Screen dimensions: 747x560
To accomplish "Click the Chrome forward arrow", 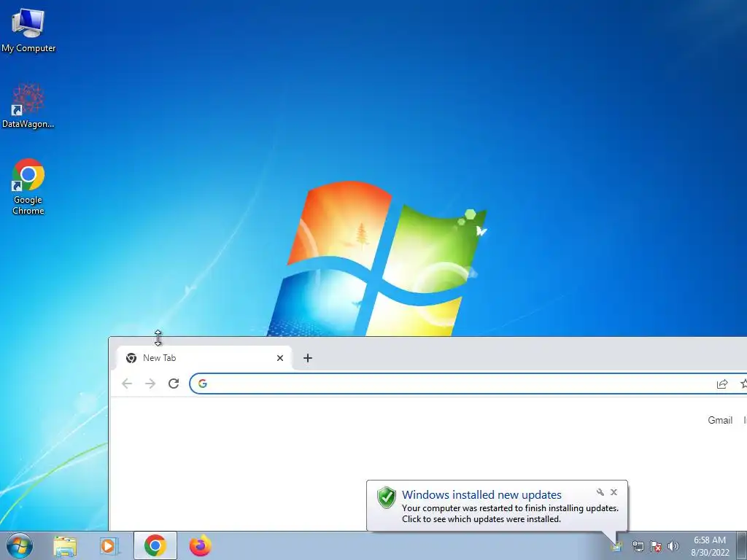I will (x=150, y=384).
